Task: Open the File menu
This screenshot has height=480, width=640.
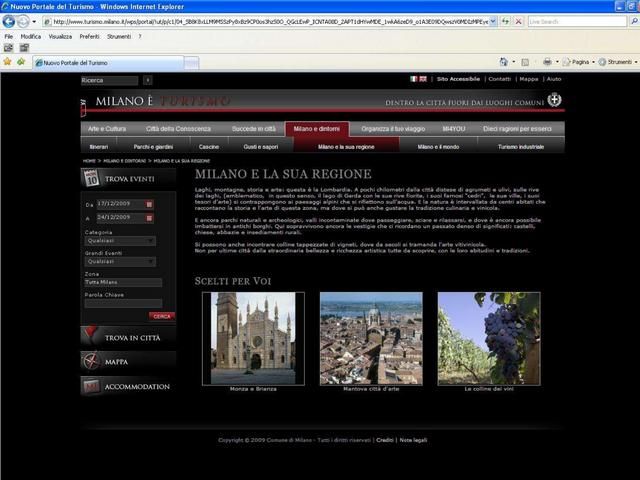Action: point(9,36)
